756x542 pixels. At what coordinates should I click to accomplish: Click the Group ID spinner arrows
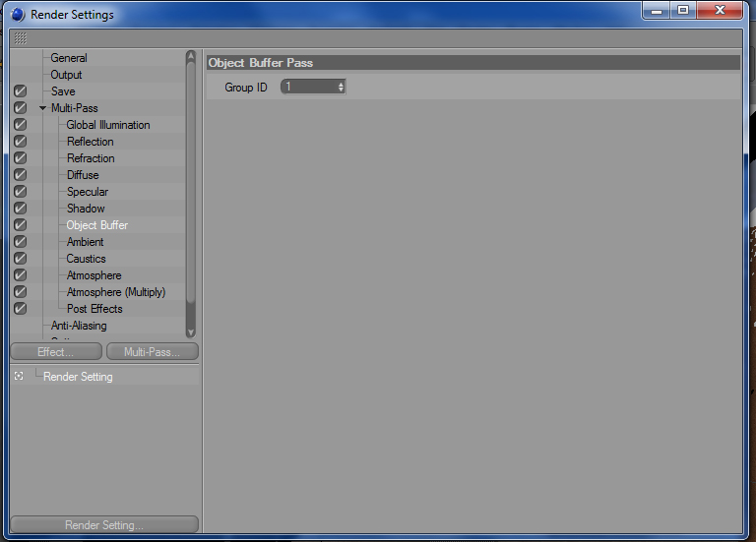point(341,87)
